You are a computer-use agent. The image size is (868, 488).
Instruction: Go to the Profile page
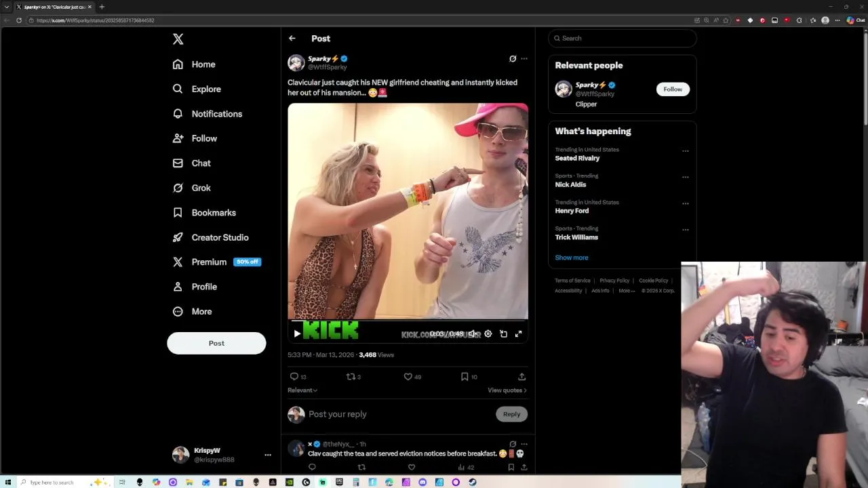(x=195, y=287)
